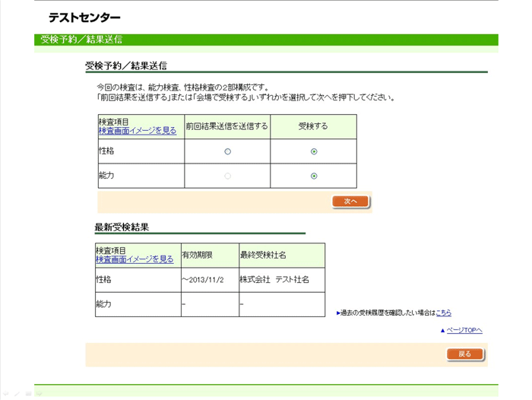Click the green 受検予約／結果送信 header bar
Image resolution: width=532 pixels, height=400 pixels.
[x=266, y=40]
